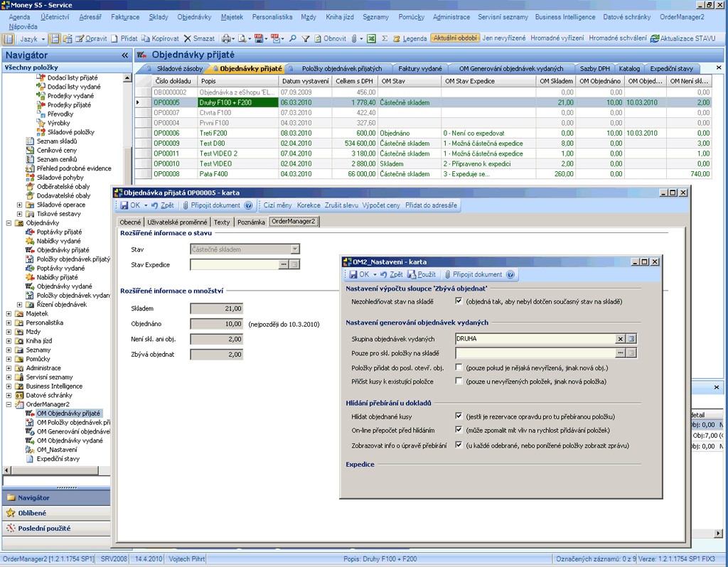
Task: Enable Položky přidat do posl. otevř. obj.
Action: (459, 367)
